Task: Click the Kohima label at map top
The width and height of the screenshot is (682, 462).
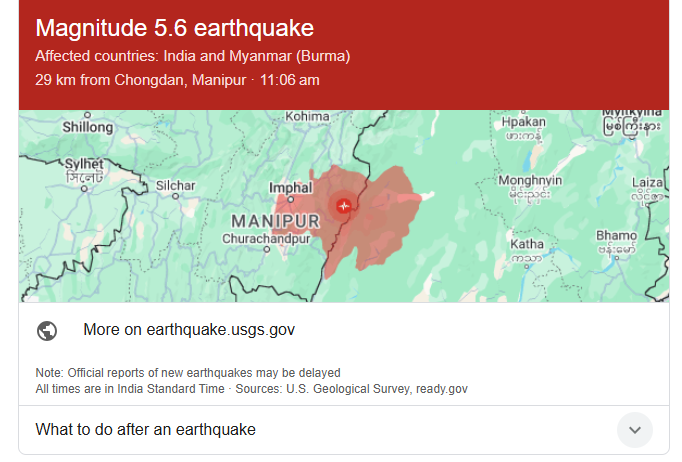Action: pyautogui.click(x=307, y=117)
